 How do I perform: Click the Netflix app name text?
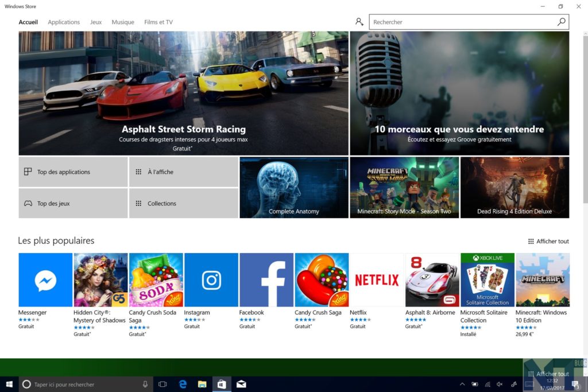358,312
